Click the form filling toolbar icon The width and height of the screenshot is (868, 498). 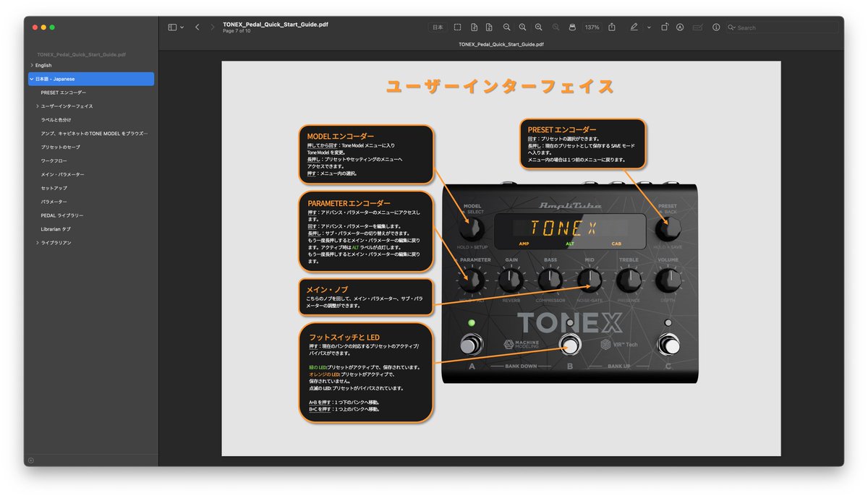[697, 27]
